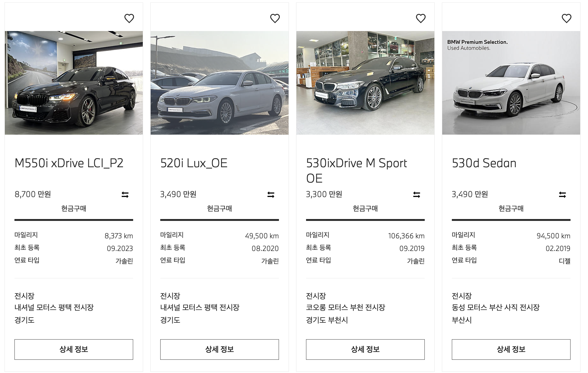The height and width of the screenshot is (373, 588).
Task: Select the compare arrows icon beside 8,700 만원
Action: (125, 195)
